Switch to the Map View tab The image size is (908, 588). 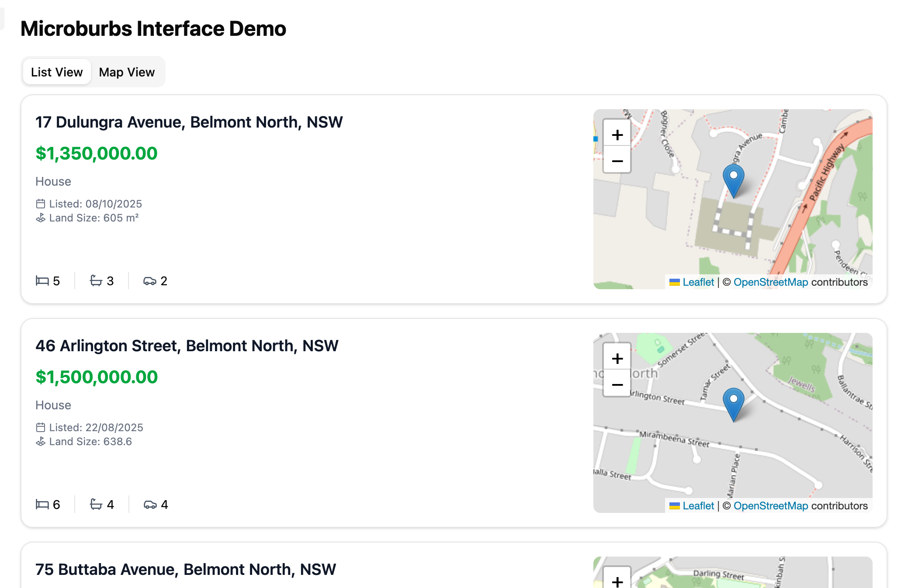[127, 72]
